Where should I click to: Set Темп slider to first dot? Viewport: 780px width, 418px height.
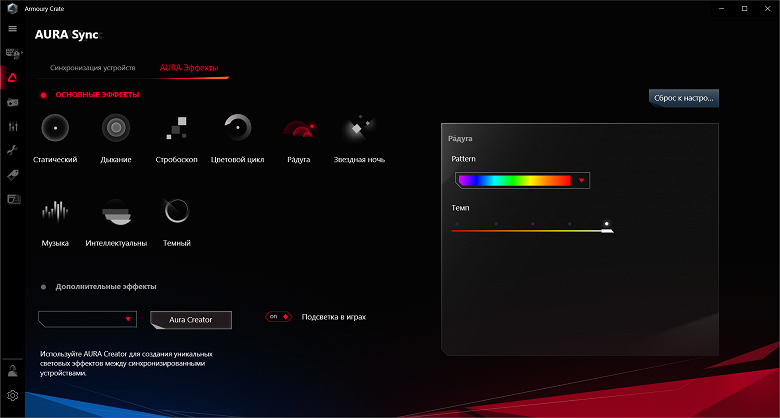tap(457, 224)
